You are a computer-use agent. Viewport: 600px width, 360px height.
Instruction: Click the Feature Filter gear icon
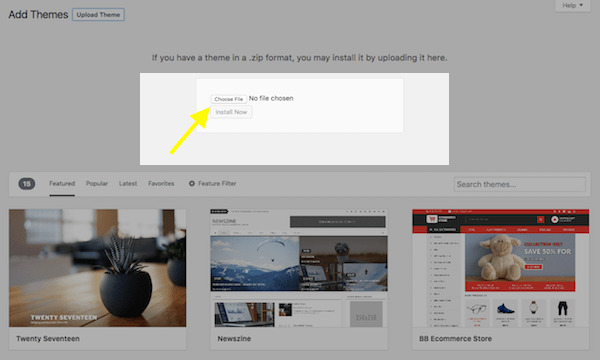[x=192, y=184]
